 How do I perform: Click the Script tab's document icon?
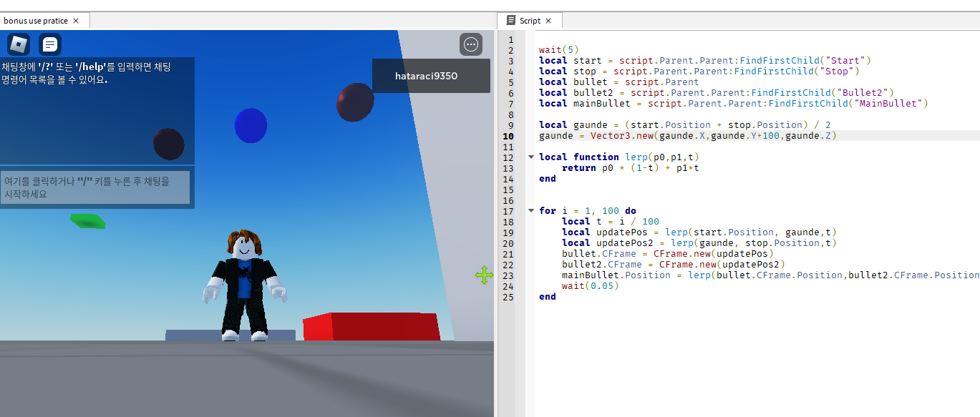point(511,21)
